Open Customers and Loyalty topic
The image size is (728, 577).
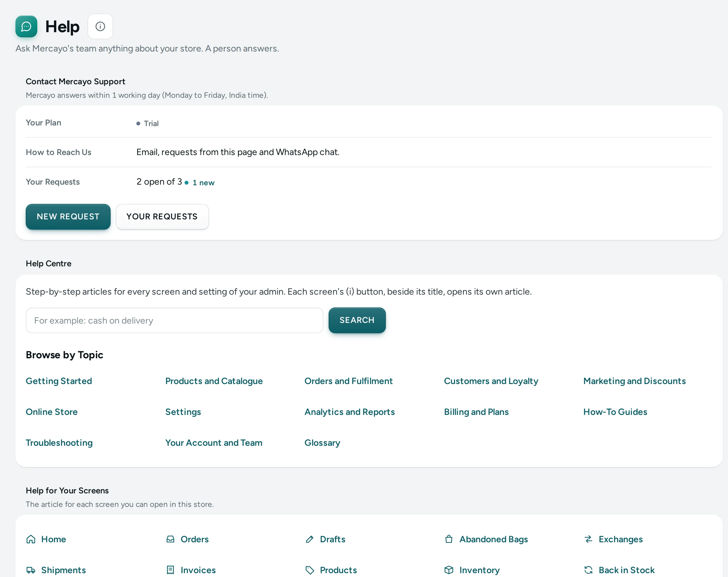(491, 381)
